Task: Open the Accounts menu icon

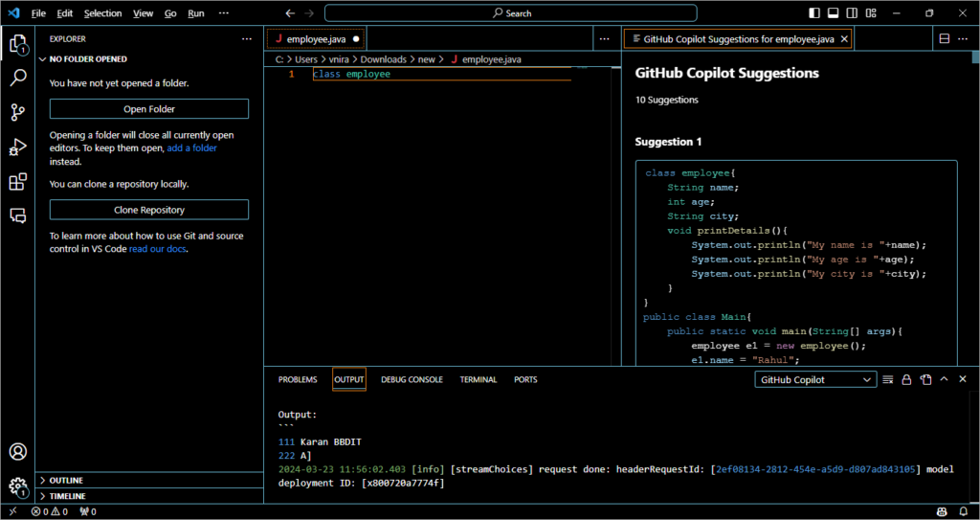Action: [17, 452]
